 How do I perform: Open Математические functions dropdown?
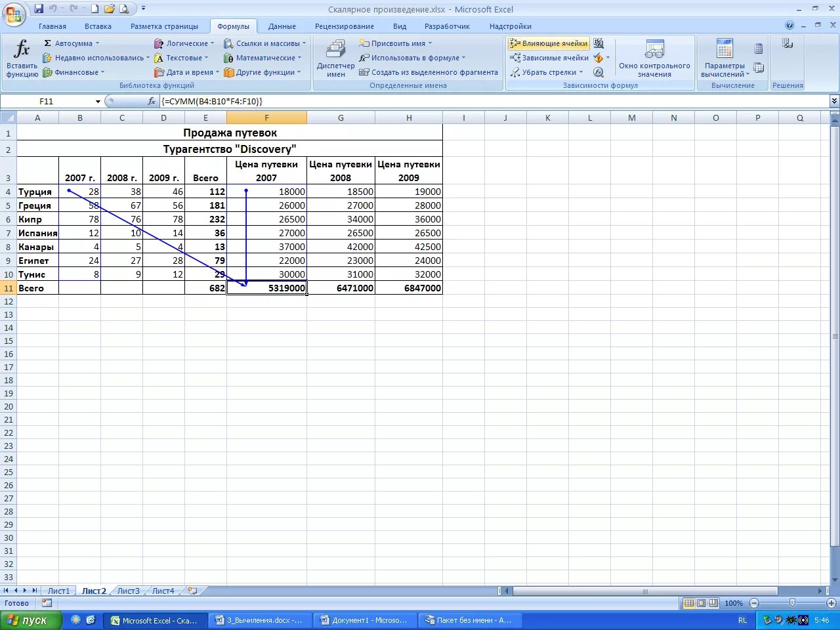point(262,58)
